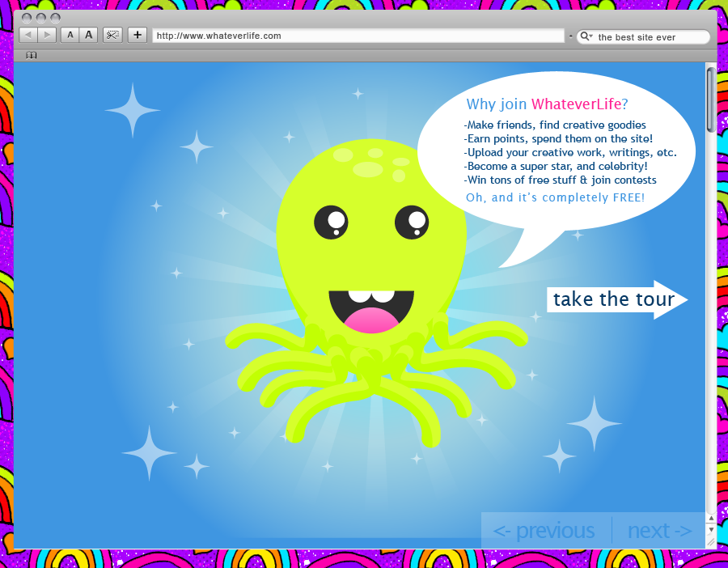This screenshot has width=728, height=568.
Task: Click the 'take the tour' arrow
Action: click(x=617, y=299)
